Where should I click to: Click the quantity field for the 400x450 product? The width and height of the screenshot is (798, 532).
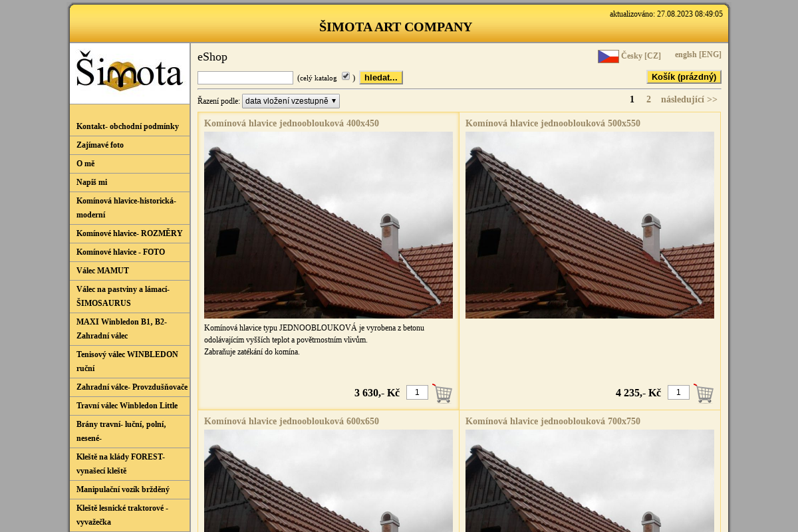pos(417,392)
